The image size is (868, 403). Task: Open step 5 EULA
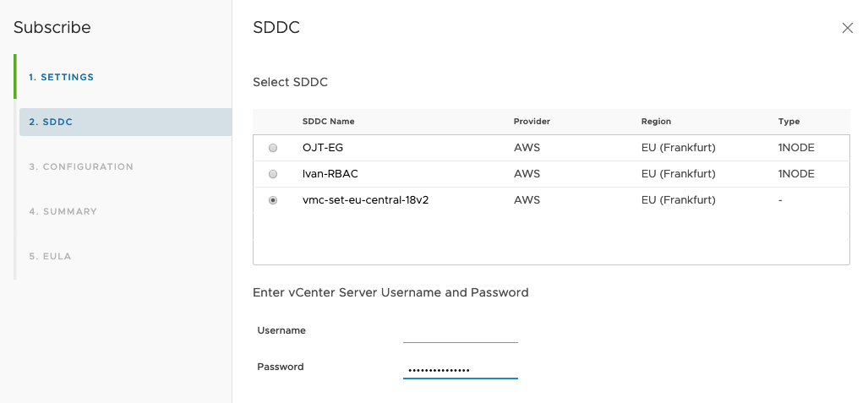[52, 256]
